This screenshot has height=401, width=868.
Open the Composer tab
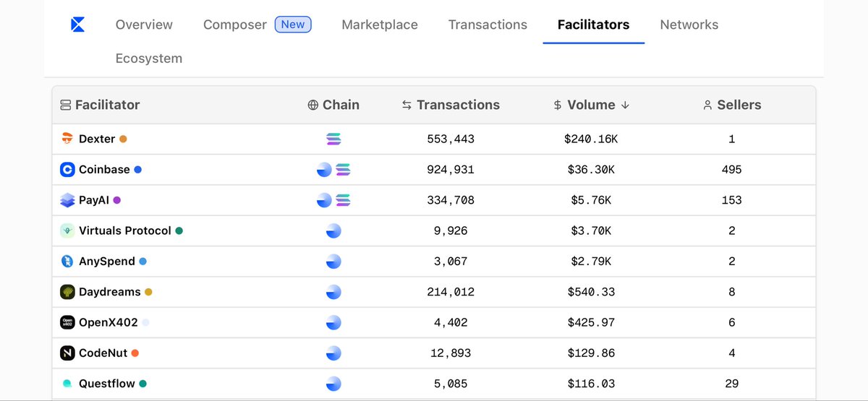235,25
